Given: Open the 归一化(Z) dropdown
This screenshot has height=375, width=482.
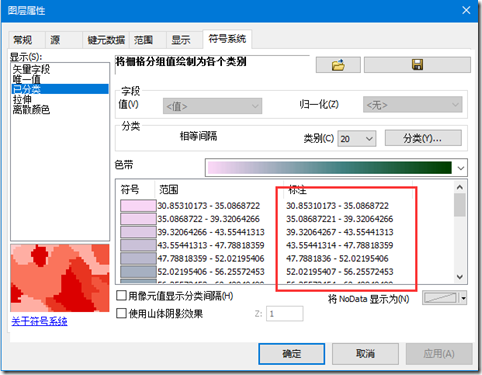Looking at the screenshot, I should pyautogui.click(x=412, y=105).
